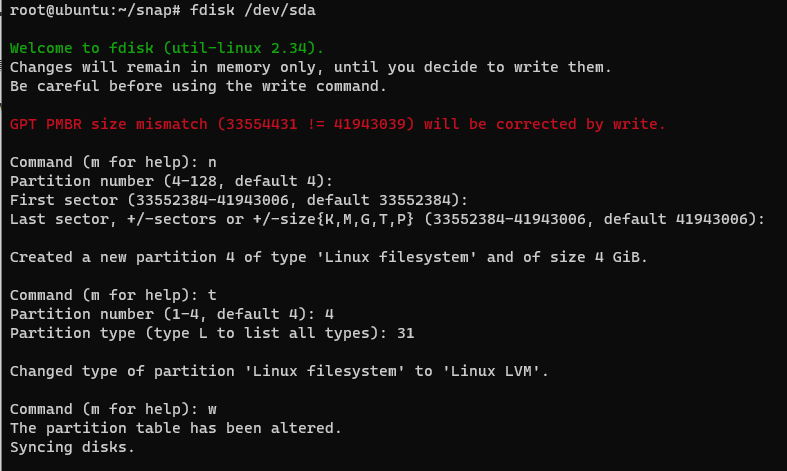Click the typed 'n' command character
This screenshot has width=787, height=471.
(x=212, y=163)
